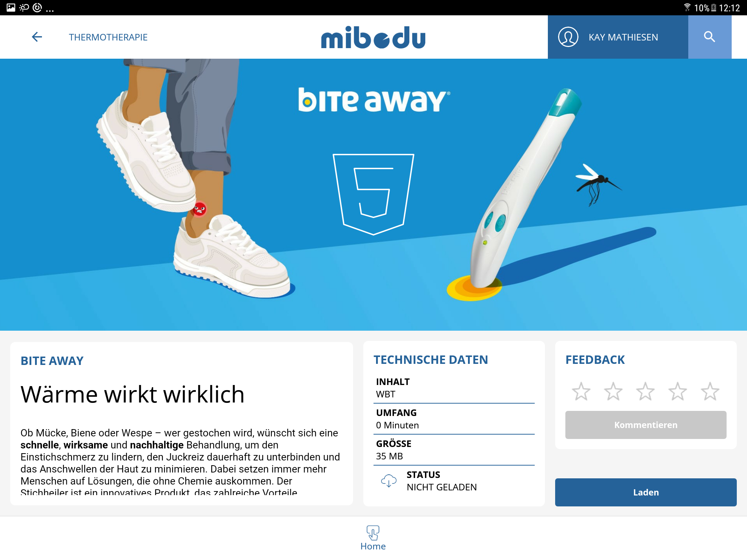Rate with the fifth star
Image resolution: width=747 pixels, height=560 pixels.
pyautogui.click(x=710, y=391)
